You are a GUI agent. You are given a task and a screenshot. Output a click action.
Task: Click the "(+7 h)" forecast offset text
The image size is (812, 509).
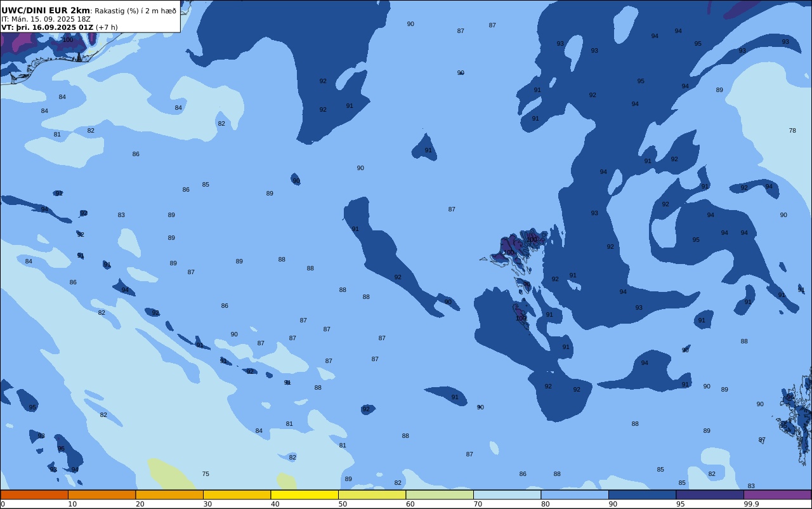click(107, 27)
